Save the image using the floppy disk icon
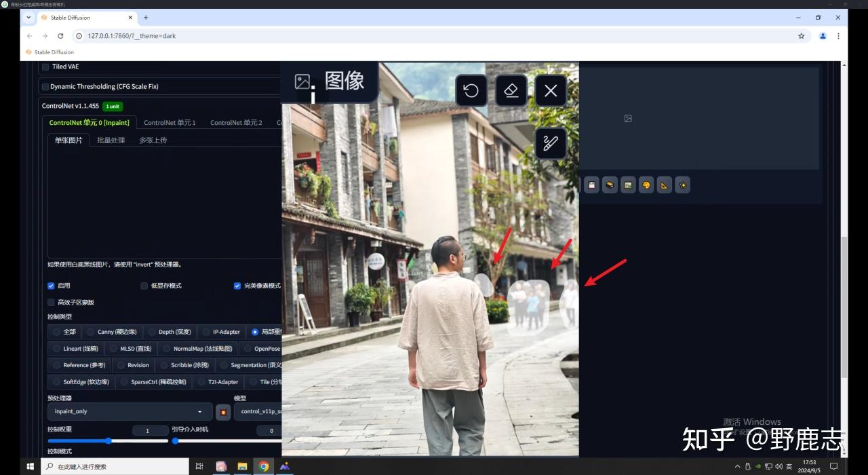This screenshot has height=475, width=868. [x=591, y=185]
